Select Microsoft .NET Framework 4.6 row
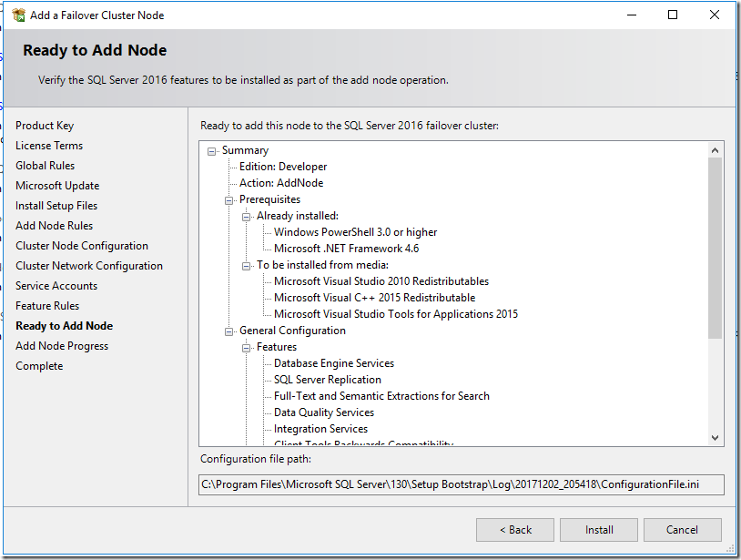This screenshot has width=741, height=560. pos(347,249)
